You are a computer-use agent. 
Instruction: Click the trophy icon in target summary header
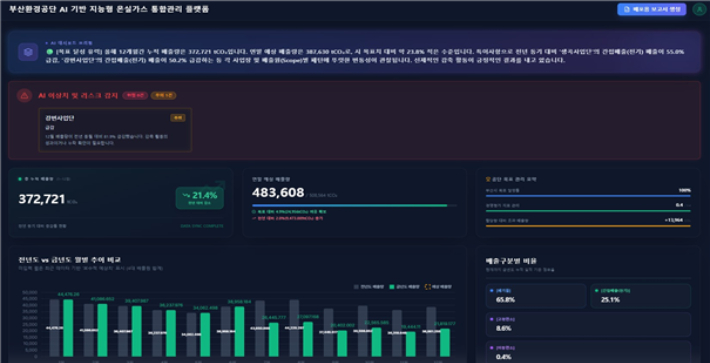pyautogui.click(x=488, y=179)
